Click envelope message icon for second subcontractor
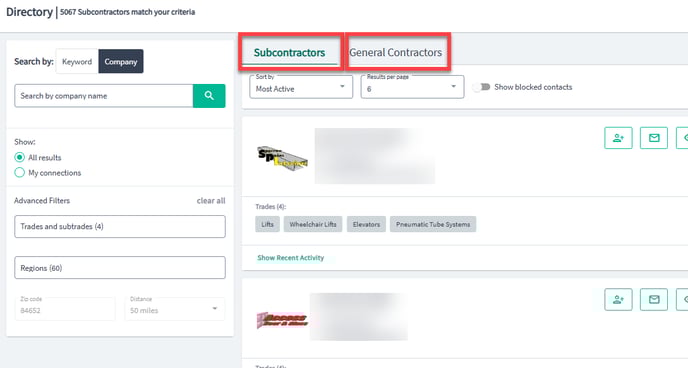This screenshot has height=368, width=688. pyautogui.click(x=654, y=300)
